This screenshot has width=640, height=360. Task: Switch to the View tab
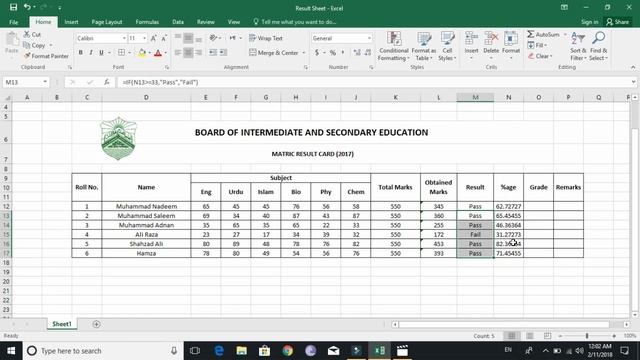[x=234, y=22]
